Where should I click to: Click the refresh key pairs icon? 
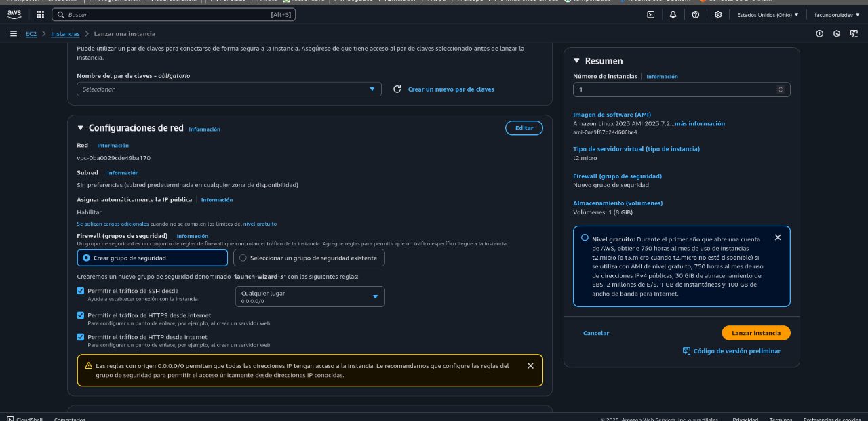[397, 89]
